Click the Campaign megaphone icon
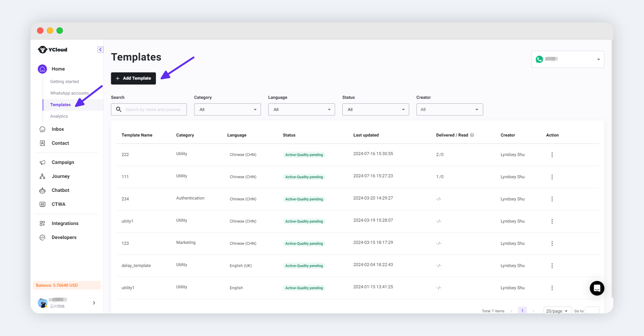This screenshot has width=644, height=336. pyautogui.click(x=43, y=162)
